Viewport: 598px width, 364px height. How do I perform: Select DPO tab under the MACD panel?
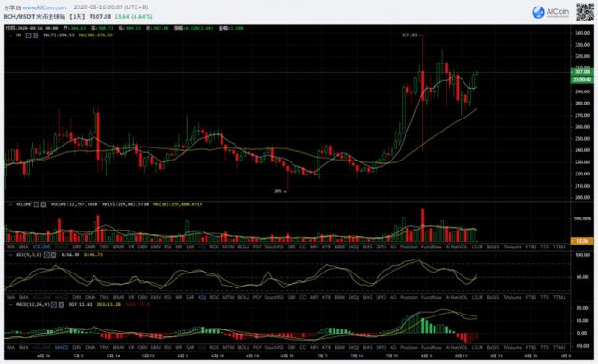[381, 347]
